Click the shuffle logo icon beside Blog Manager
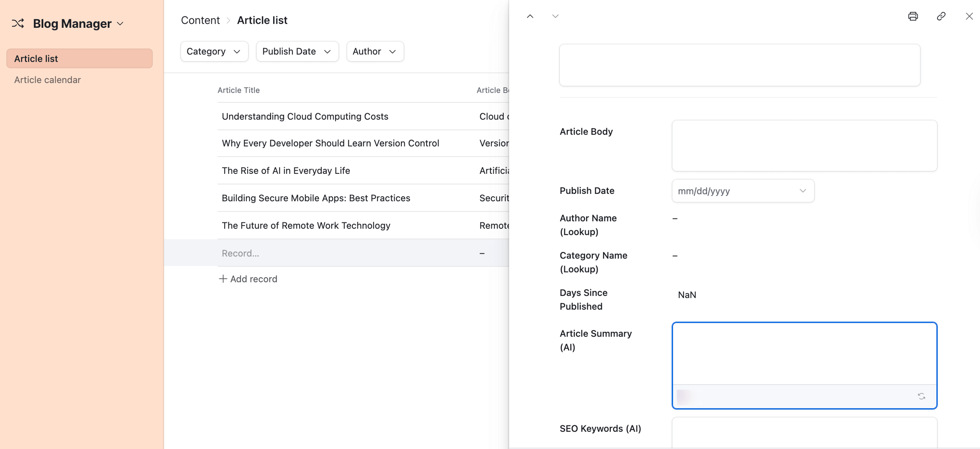This screenshot has height=449, width=980. [x=18, y=24]
